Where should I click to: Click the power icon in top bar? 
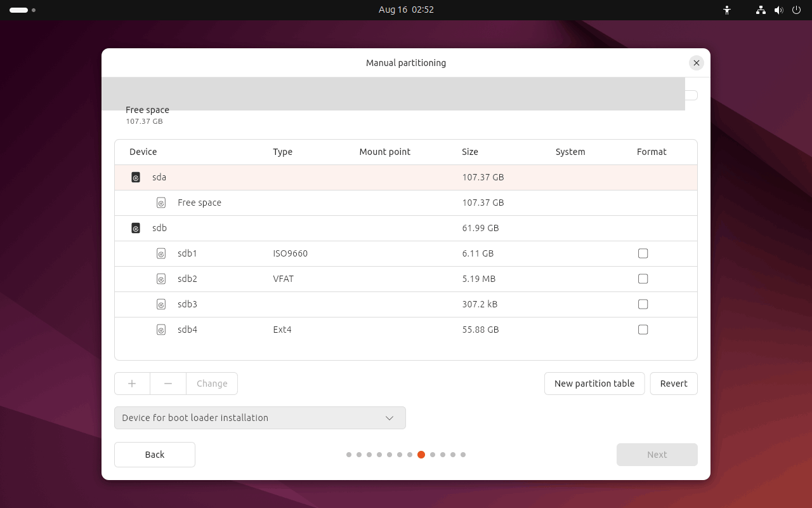[x=796, y=10]
